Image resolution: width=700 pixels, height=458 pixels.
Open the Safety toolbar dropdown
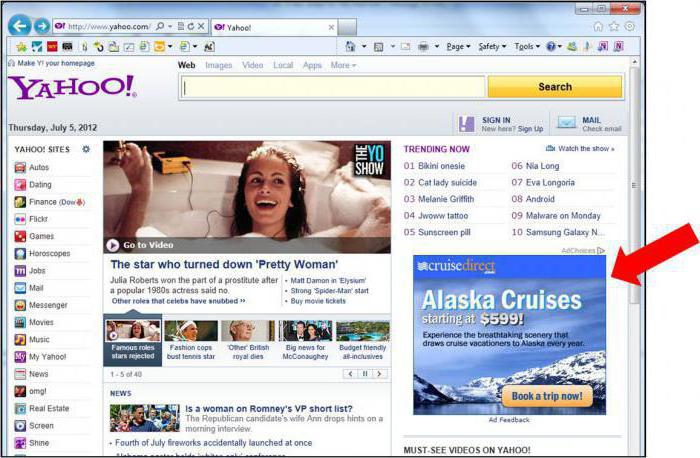click(x=490, y=46)
